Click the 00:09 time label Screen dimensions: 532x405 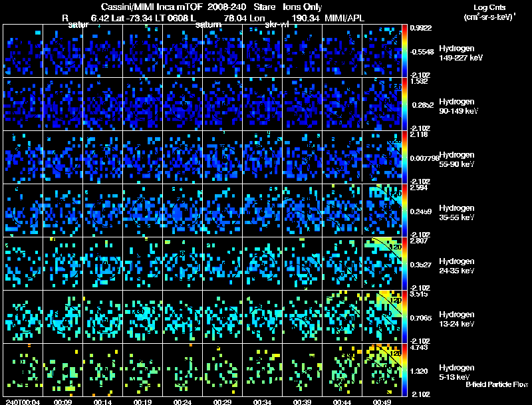[63, 402]
